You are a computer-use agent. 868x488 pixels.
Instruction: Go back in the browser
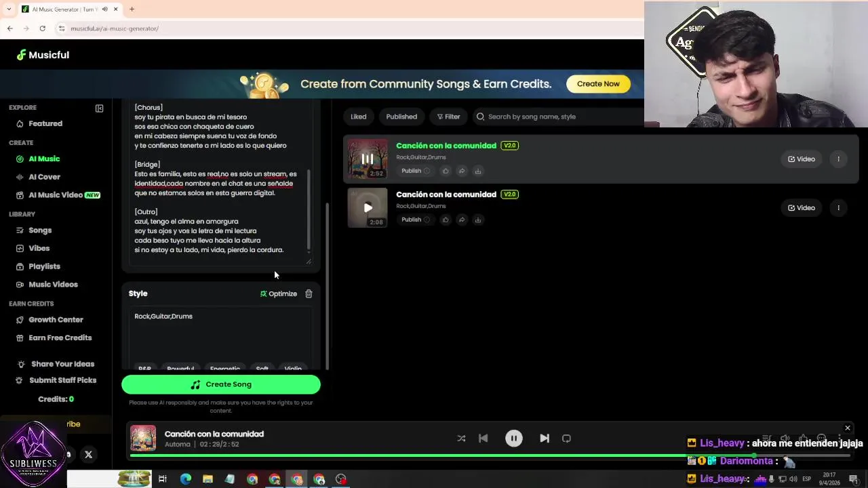coord(9,28)
